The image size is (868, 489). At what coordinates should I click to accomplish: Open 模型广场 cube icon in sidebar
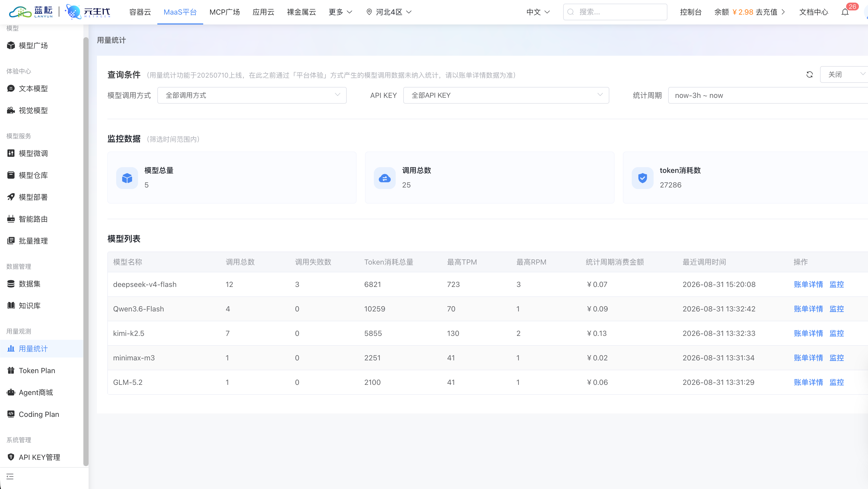(x=11, y=46)
